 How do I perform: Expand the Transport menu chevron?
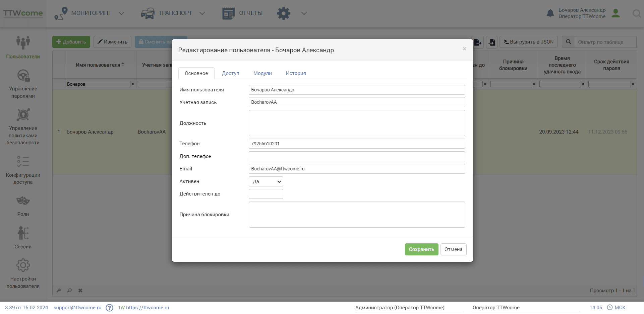tap(202, 13)
